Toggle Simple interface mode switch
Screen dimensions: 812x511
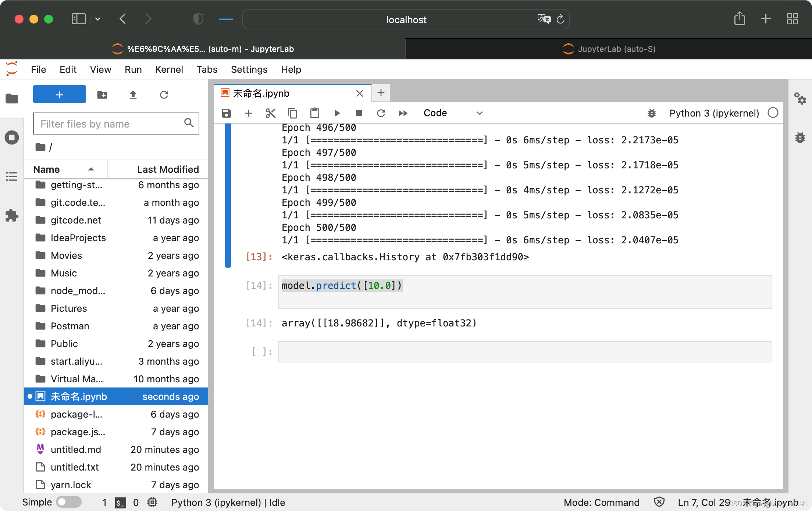69,502
